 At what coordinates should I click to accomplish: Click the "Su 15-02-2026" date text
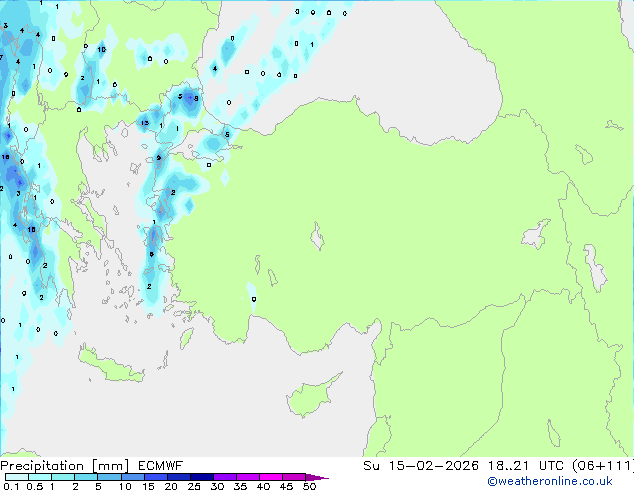coord(421,466)
